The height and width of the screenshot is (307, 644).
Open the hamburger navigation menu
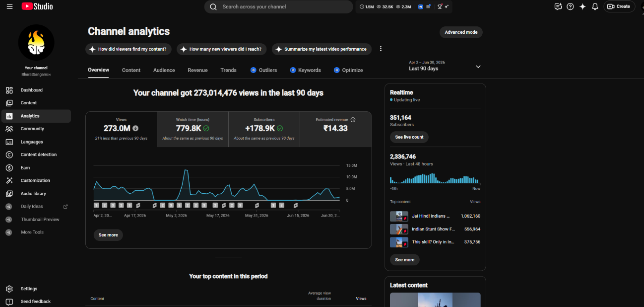(9, 6)
